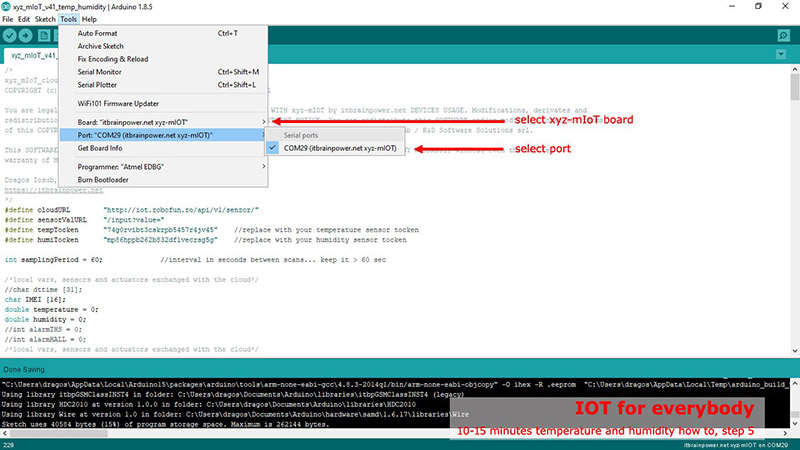Click the Verify sketch checkmark icon
The image size is (800, 450).
point(10,35)
